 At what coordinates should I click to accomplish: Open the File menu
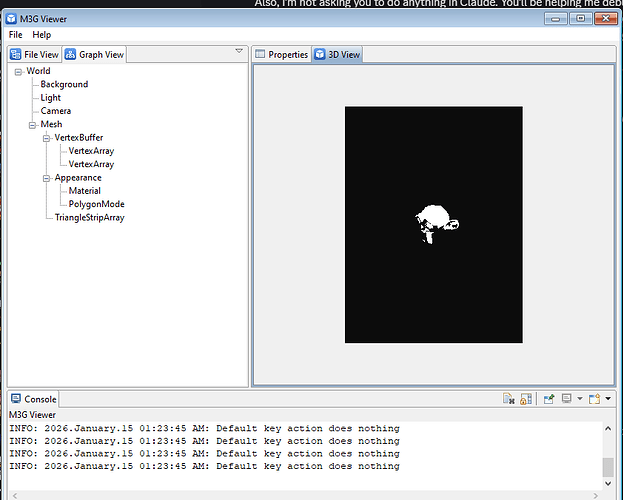(x=15, y=35)
